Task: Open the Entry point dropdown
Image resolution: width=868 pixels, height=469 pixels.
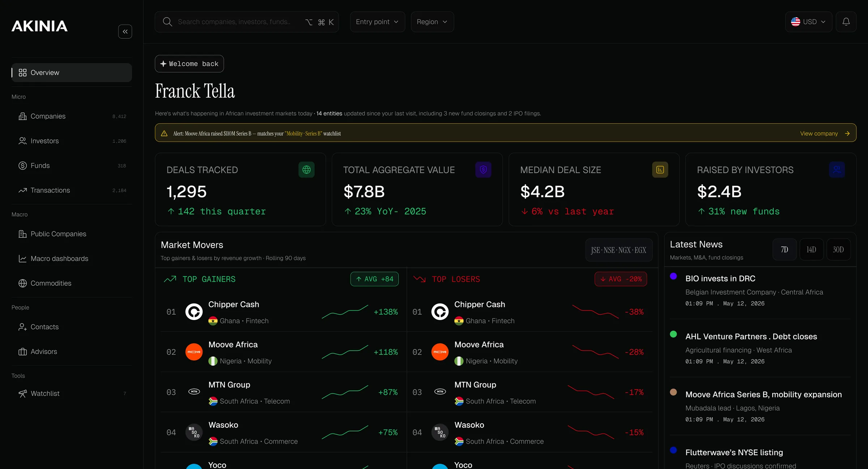Action: pos(377,22)
